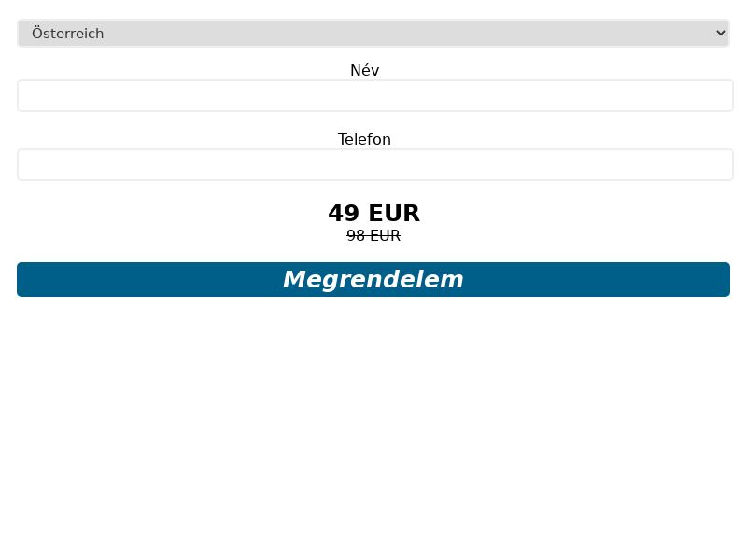Click the Österreich text in the select box
This screenshot has height=560, width=747.
(67, 33)
